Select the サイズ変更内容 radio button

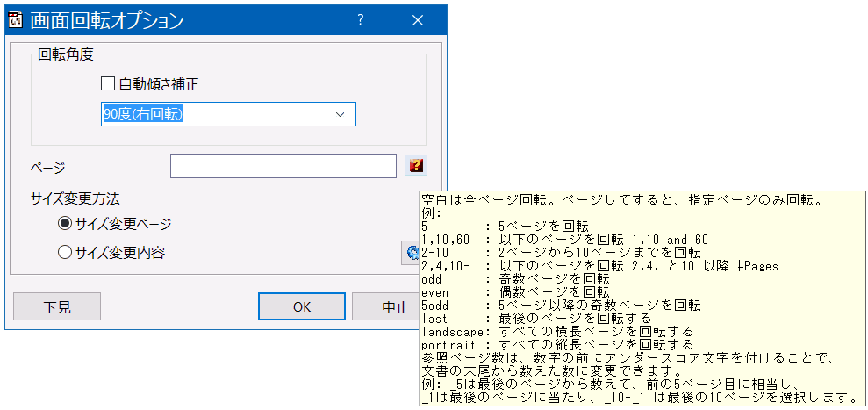pos(65,253)
